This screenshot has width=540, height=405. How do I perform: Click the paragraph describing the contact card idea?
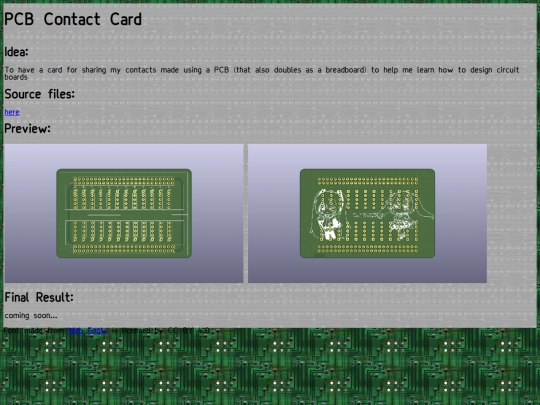pyautogui.click(x=262, y=73)
